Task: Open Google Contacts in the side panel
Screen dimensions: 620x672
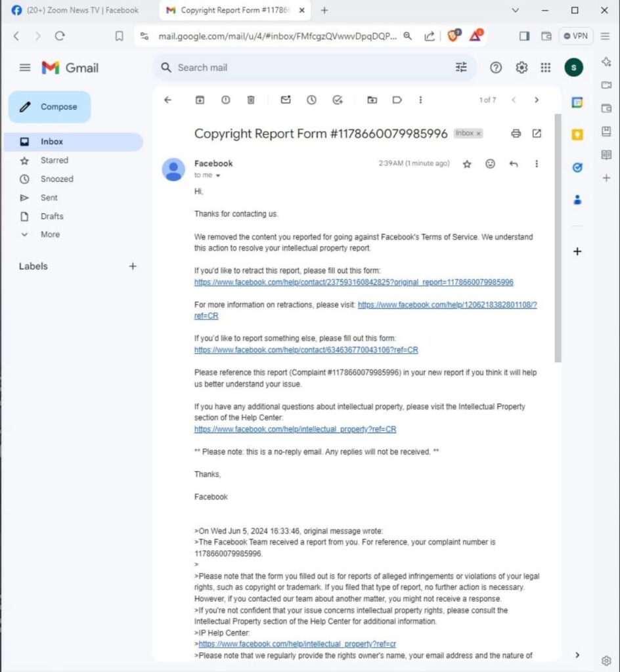Action: (x=577, y=199)
